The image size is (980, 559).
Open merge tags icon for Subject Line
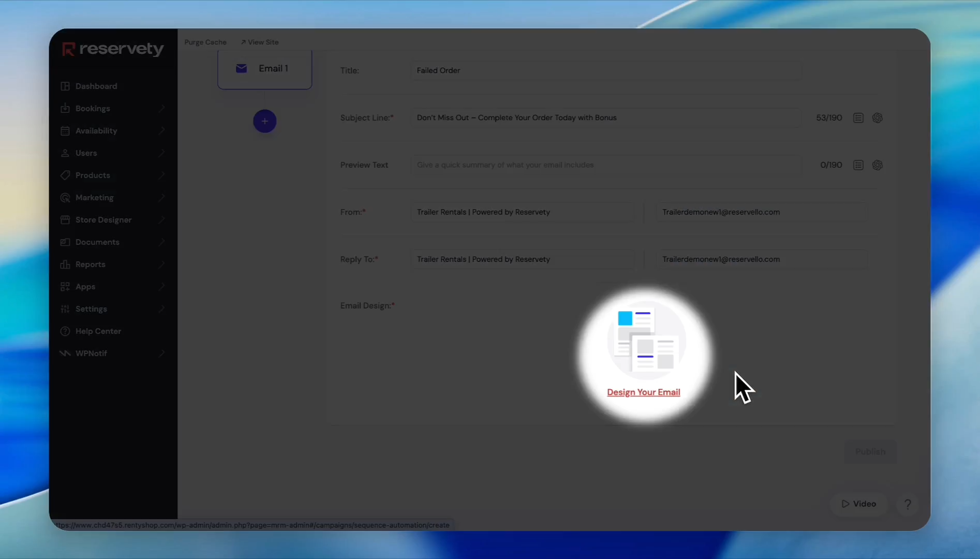(858, 118)
